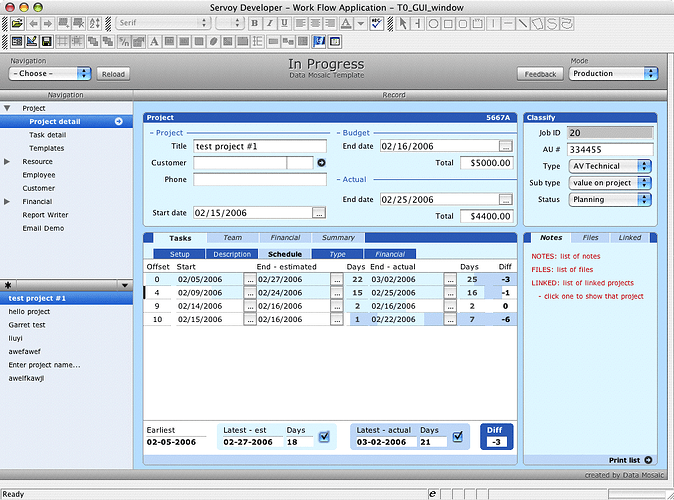Select Report Writer in navigation

pyautogui.click(x=45, y=215)
